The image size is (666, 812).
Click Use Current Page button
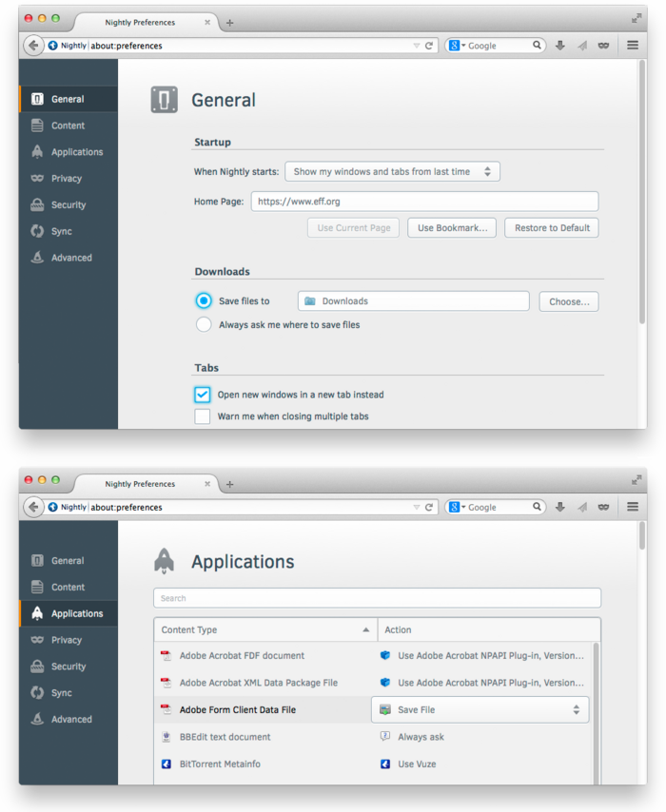354,228
